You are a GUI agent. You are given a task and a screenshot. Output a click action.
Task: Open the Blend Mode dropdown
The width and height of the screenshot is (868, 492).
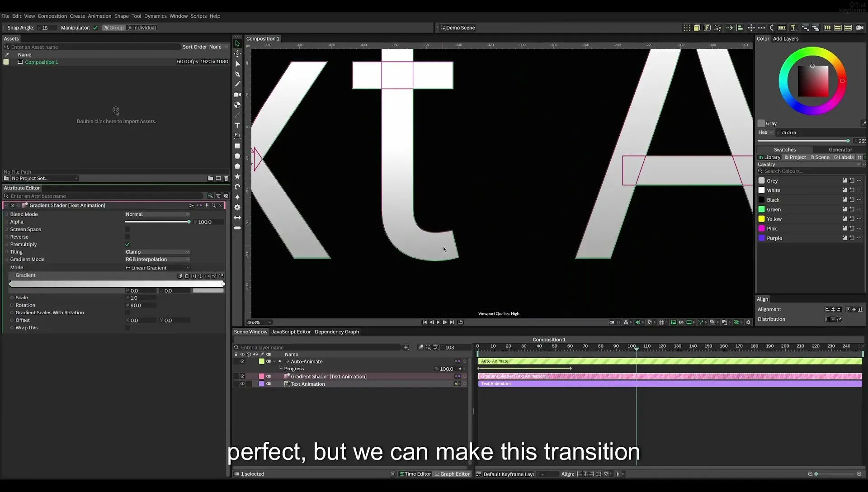(157, 214)
